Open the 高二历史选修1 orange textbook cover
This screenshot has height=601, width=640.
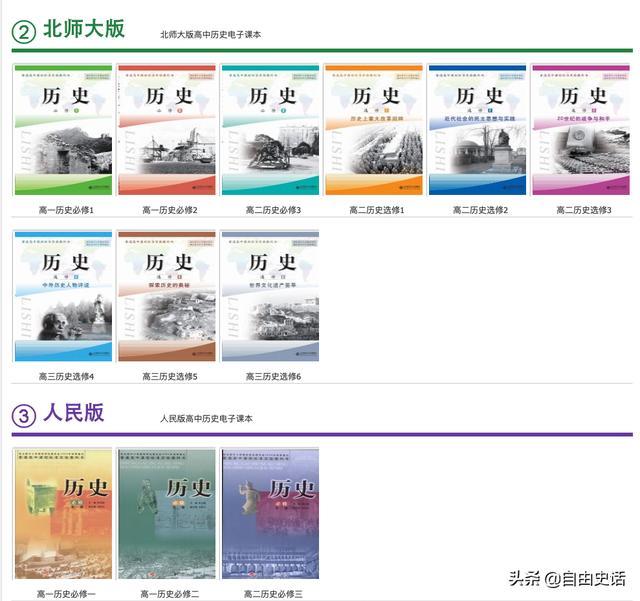point(374,130)
